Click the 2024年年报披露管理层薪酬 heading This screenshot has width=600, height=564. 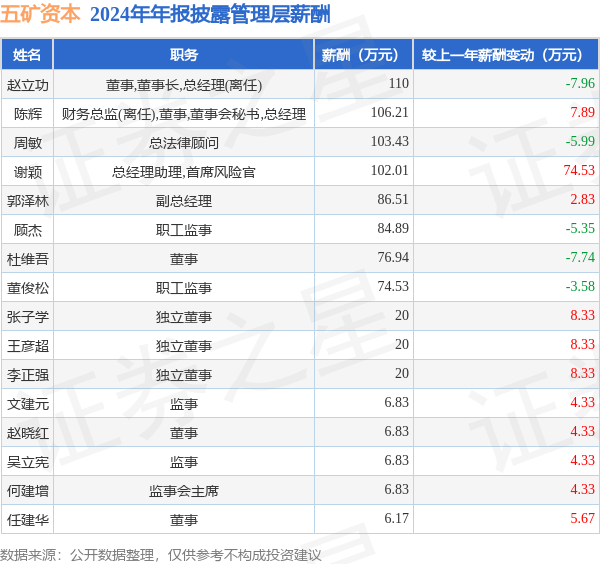(210, 15)
